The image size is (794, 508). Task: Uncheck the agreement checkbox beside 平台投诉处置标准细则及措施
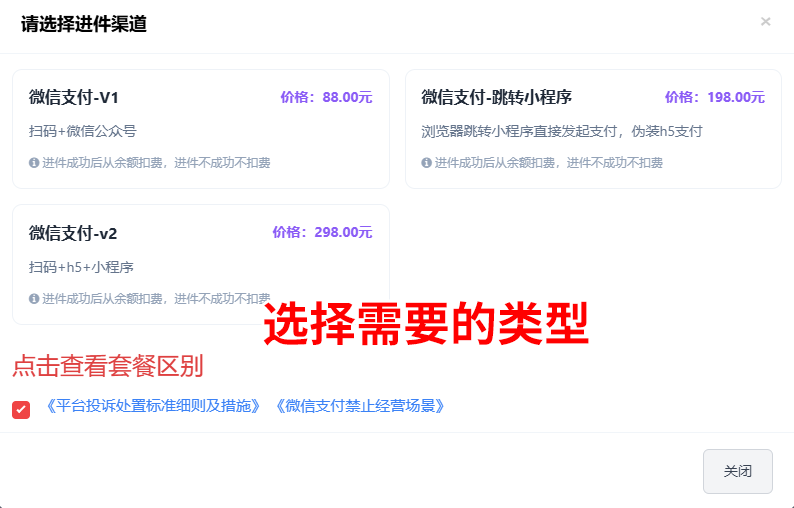[21, 409]
